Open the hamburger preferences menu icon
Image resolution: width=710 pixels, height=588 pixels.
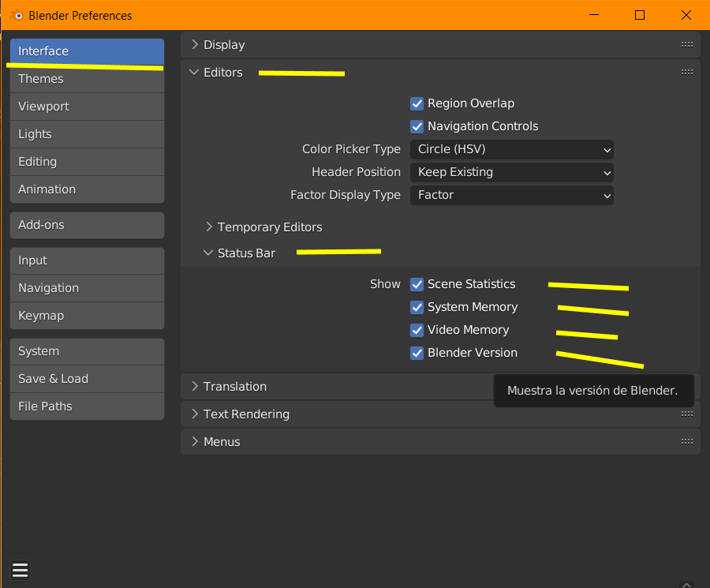[21, 570]
